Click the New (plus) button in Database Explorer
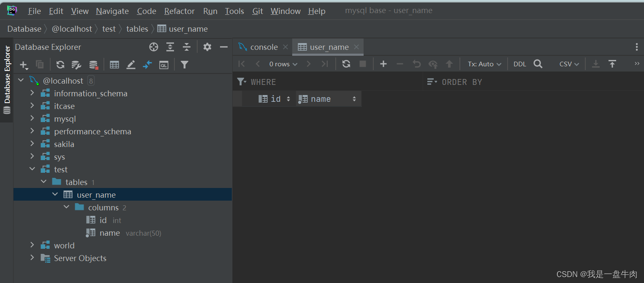This screenshot has width=644, height=283. point(24,65)
